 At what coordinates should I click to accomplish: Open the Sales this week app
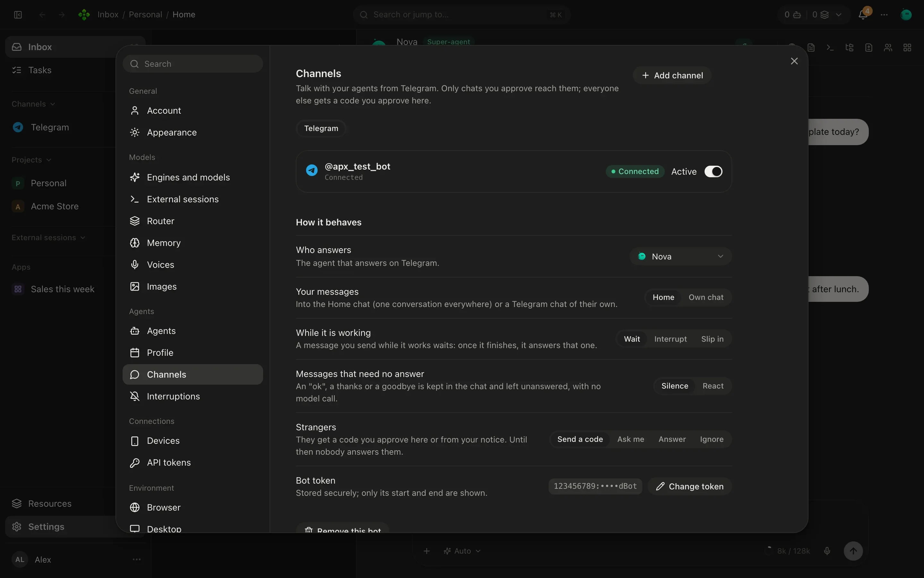click(x=61, y=289)
